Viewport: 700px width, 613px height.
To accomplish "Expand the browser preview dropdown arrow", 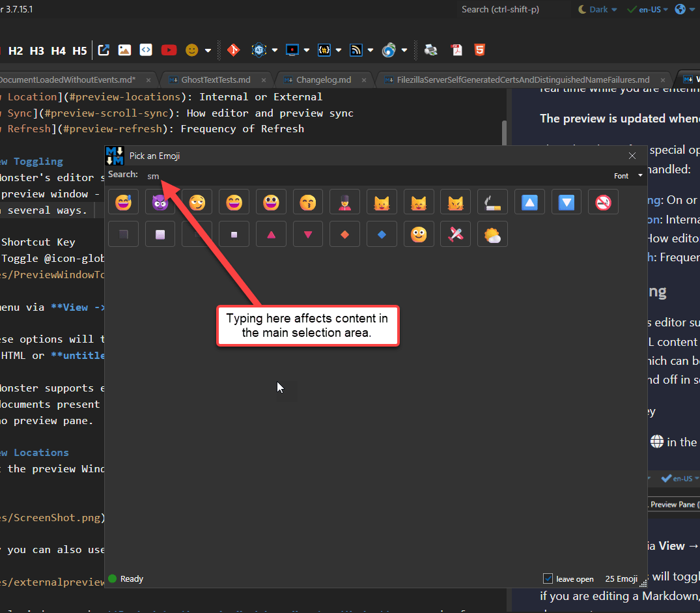I will tap(404, 50).
